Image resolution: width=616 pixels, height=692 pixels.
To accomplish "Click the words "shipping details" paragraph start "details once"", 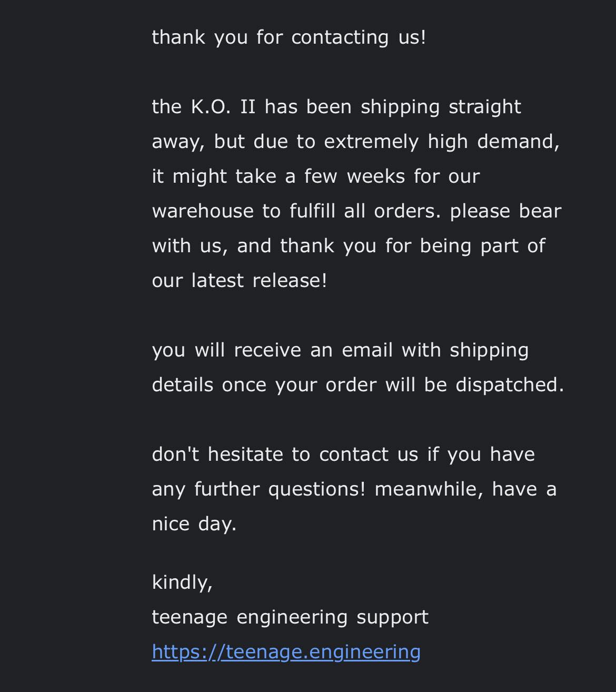I will click(x=208, y=385).
